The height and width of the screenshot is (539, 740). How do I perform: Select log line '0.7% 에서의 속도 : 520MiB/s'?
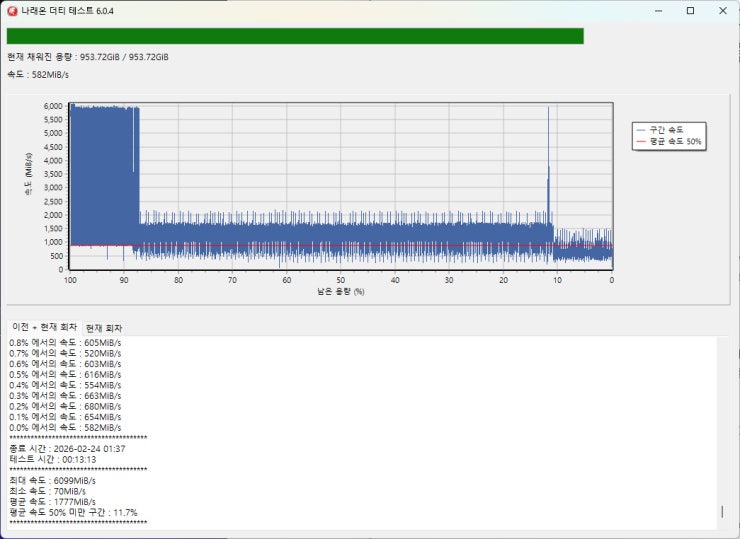65,354
